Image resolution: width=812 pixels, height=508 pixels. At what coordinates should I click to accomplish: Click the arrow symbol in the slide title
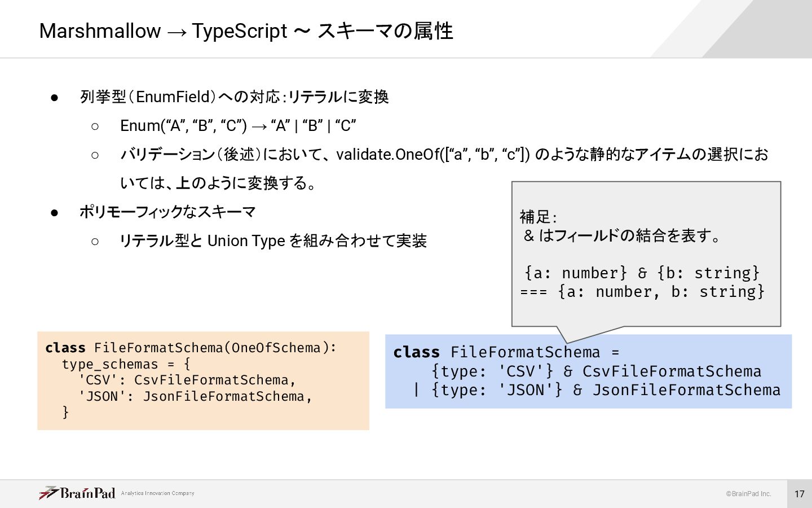(x=176, y=32)
